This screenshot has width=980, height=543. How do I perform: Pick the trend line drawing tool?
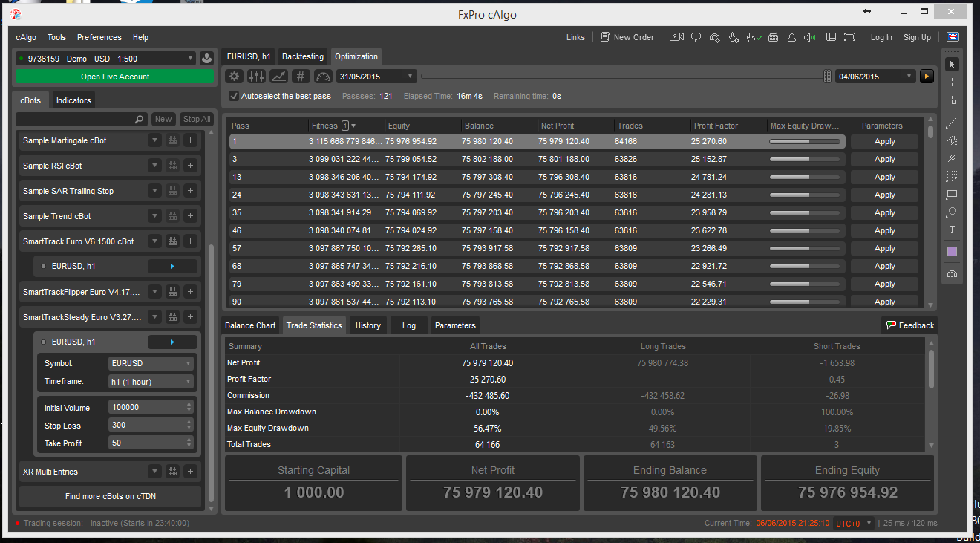[x=952, y=123]
